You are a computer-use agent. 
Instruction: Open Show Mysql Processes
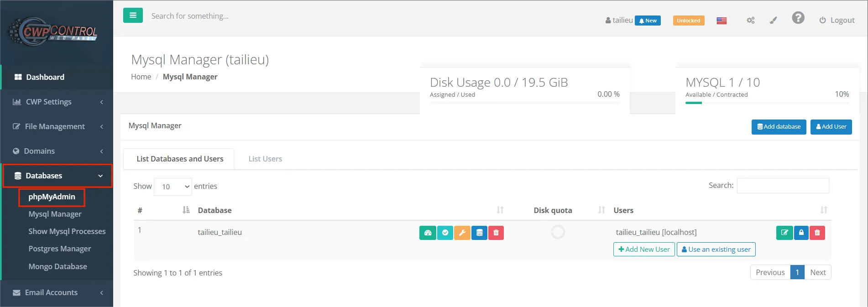click(67, 231)
